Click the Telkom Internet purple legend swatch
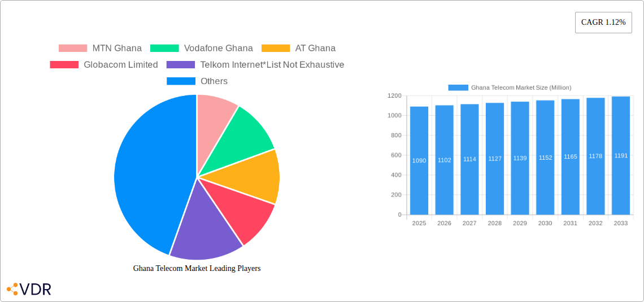 [181, 65]
